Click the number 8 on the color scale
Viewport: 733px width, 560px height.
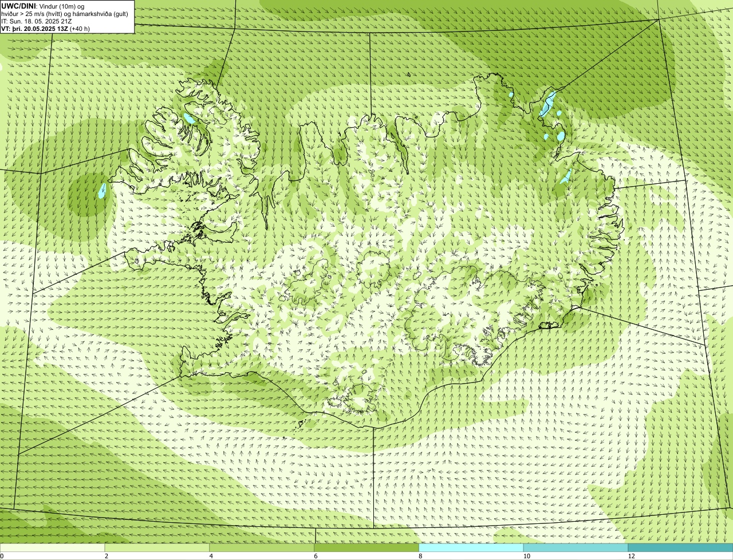point(420,556)
